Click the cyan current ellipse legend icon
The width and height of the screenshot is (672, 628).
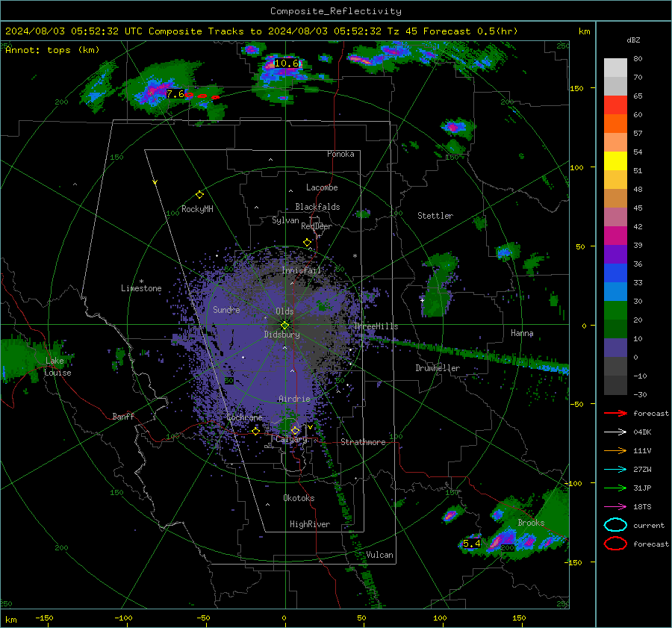point(615,525)
